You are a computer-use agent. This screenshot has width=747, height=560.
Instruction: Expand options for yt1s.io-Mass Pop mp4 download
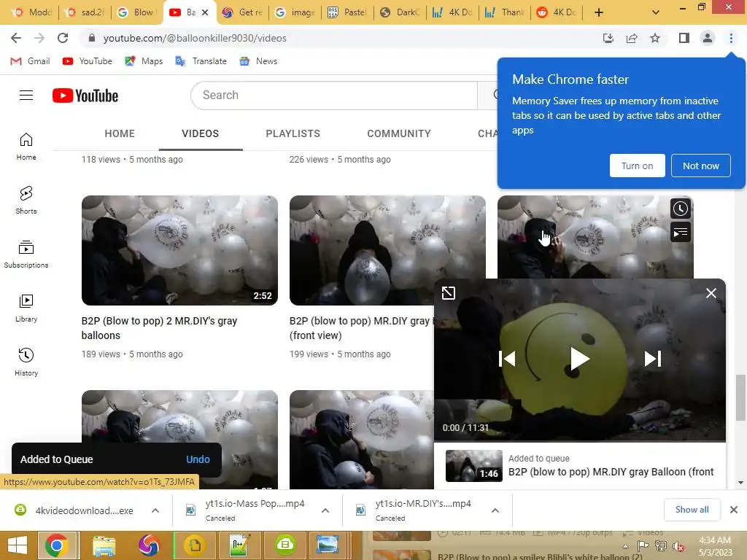(325, 510)
